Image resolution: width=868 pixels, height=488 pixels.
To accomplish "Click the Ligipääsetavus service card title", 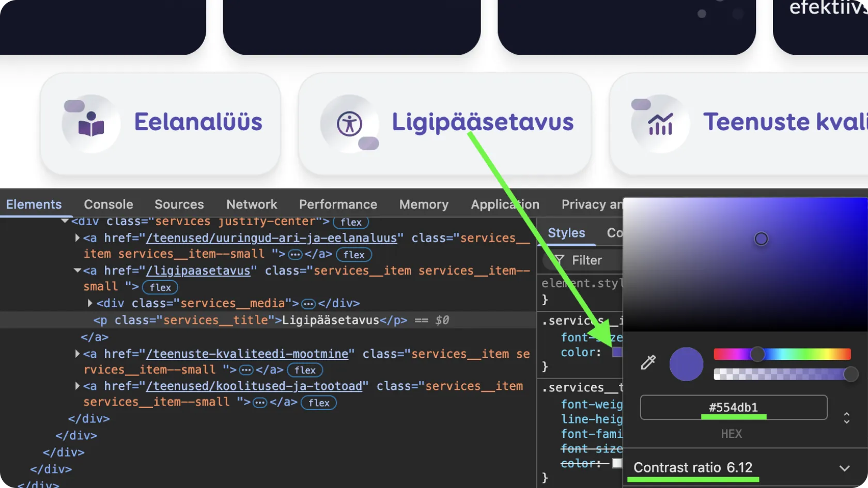I will [482, 122].
